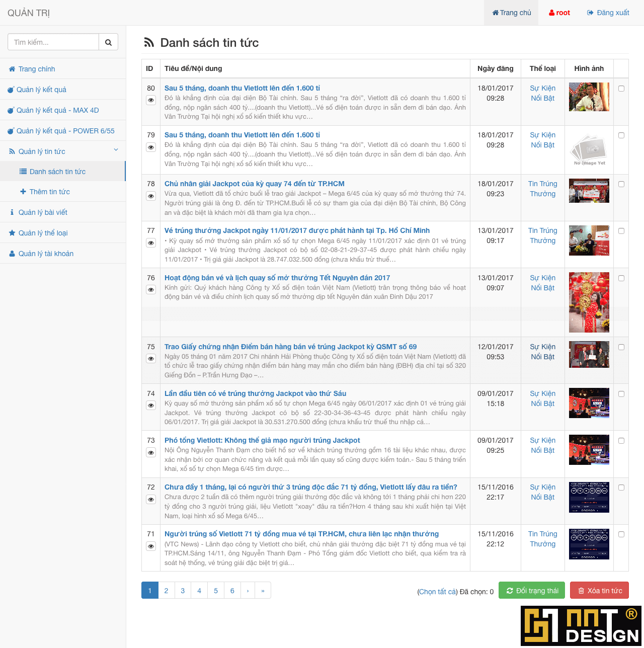Viewport: 644px width, 648px height.
Task: Open Quản lý kết quả - MAX 4D
Action: (63, 110)
